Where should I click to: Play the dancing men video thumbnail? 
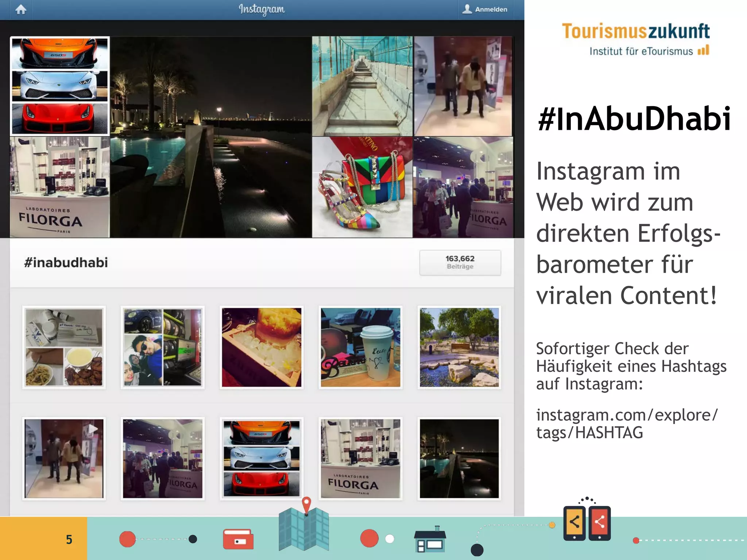[x=64, y=459]
